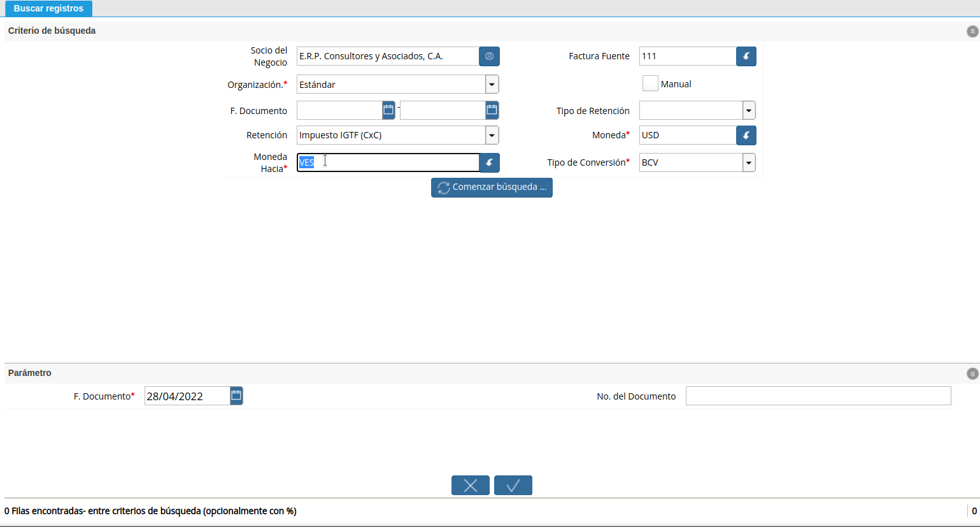Click the '0 Filas encontradas' status text

coord(150,511)
